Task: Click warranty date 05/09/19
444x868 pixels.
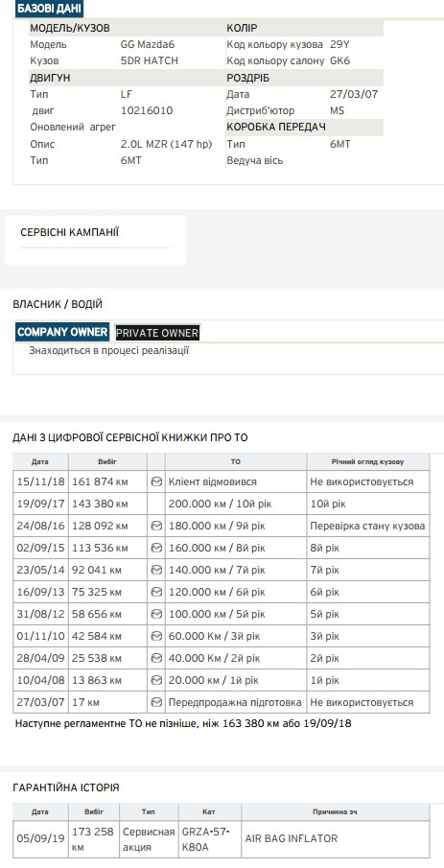Action: pyautogui.click(x=40, y=838)
